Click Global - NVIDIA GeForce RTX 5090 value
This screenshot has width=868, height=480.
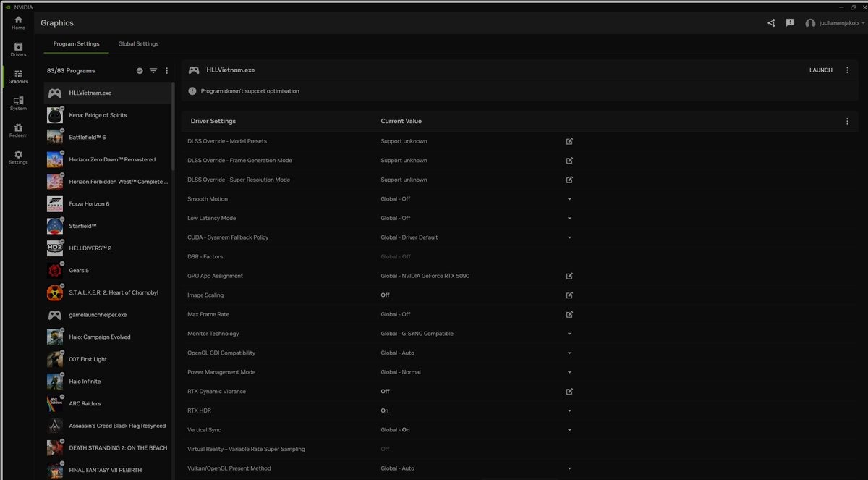tap(425, 276)
